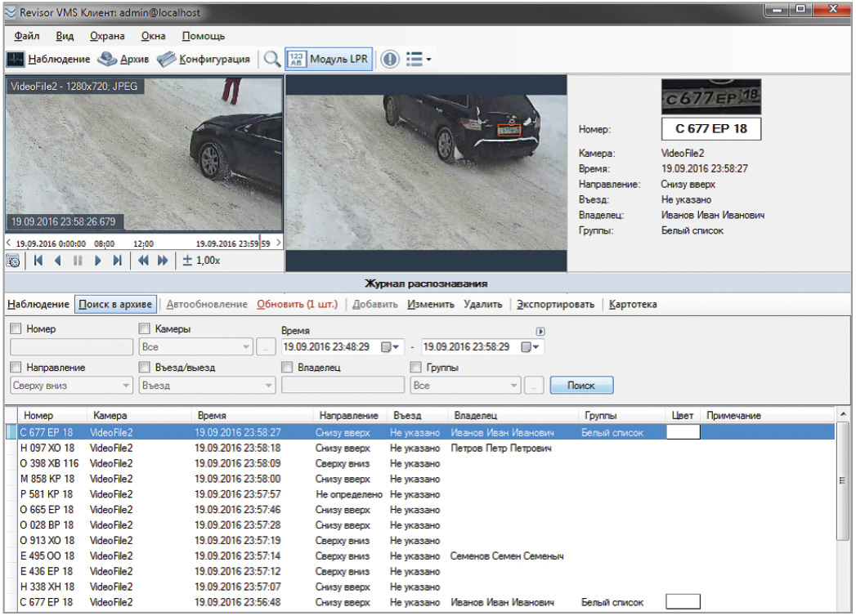Open the Окна menu
Viewport: 856px width, 616px height.
tap(154, 36)
